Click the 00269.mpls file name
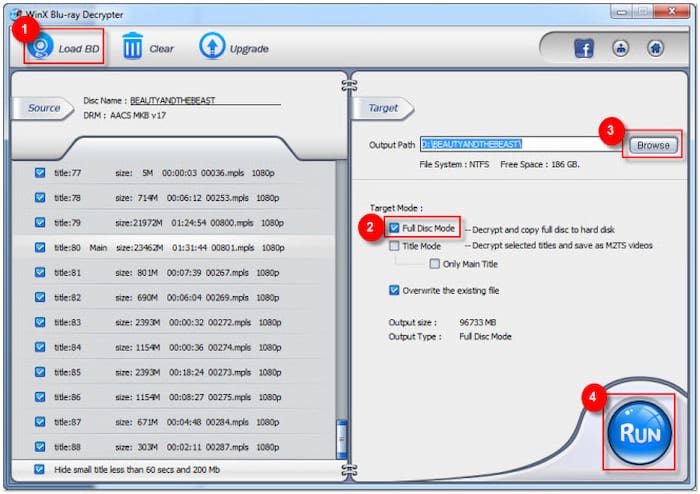 pyautogui.click(x=227, y=298)
